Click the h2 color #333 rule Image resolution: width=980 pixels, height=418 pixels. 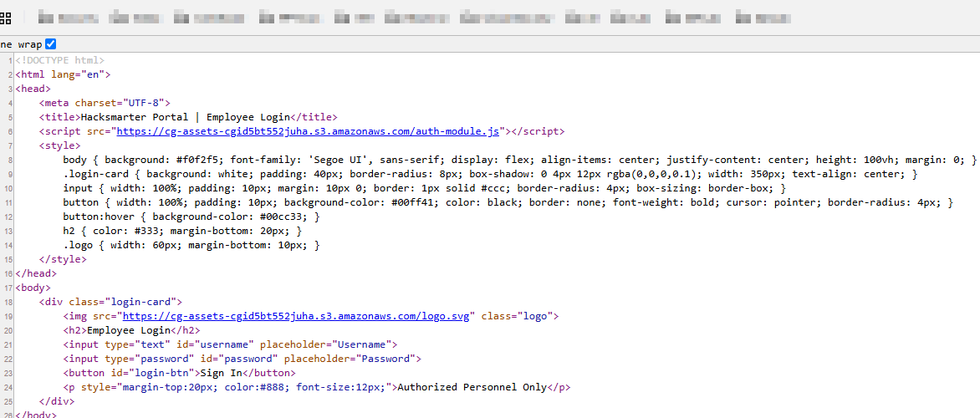pyautogui.click(x=182, y=232)
